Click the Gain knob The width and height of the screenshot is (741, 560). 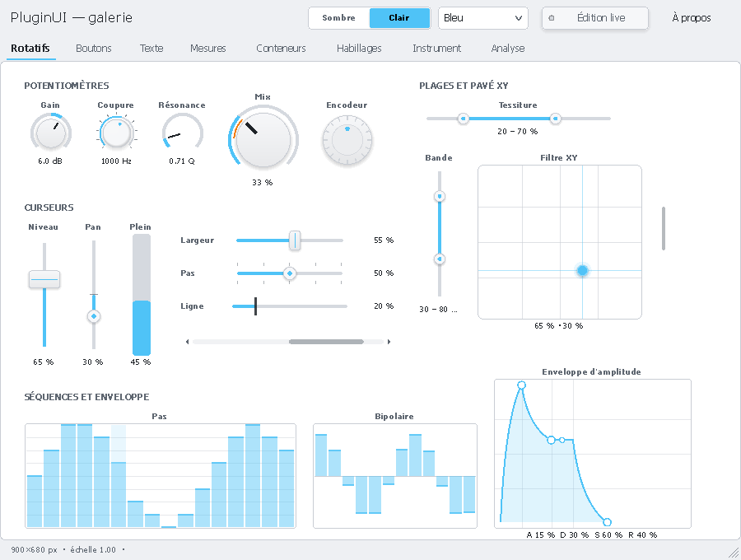click(51, 133)
